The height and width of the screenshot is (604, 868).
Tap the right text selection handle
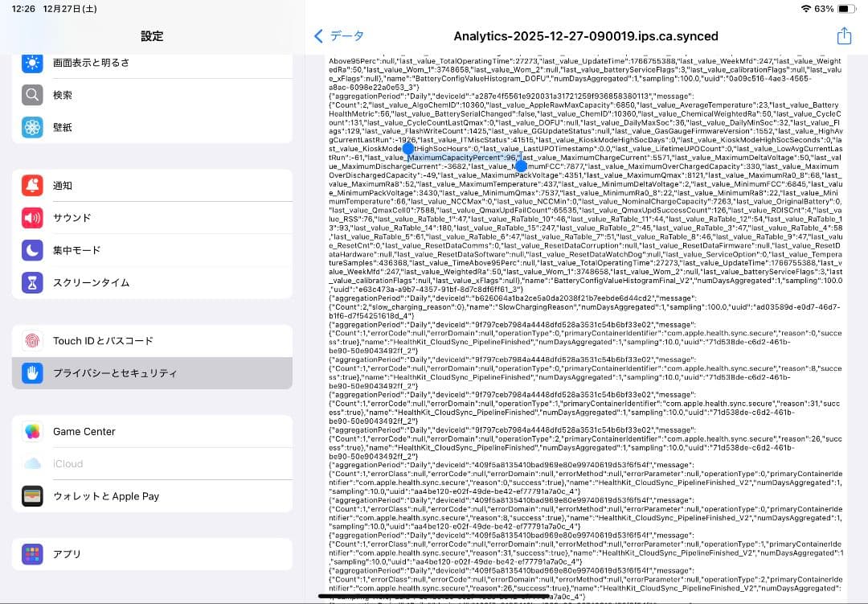click(x=520, y=164)
